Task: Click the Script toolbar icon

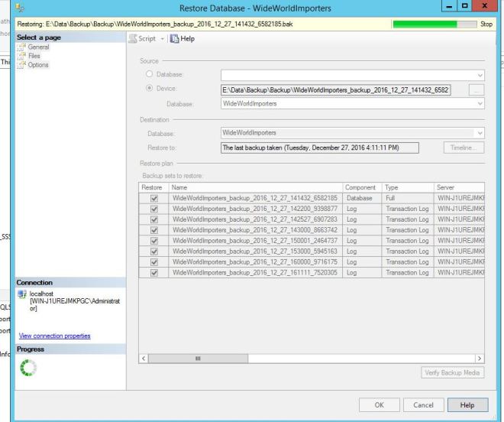Action: (133, 39)
